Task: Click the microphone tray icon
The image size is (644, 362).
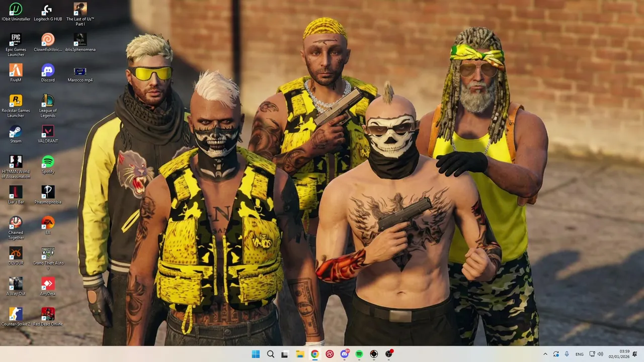Action: (x=567, y=354)
